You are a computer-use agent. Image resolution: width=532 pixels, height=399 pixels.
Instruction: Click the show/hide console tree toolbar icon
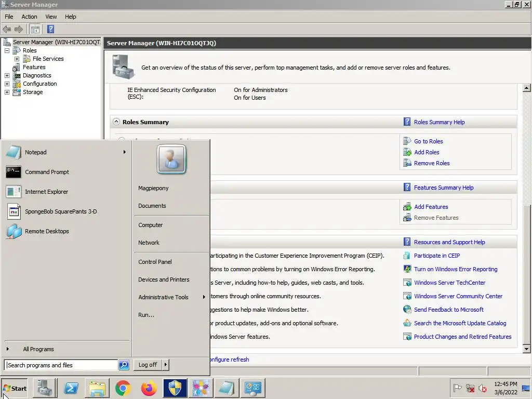coord(35,29)
